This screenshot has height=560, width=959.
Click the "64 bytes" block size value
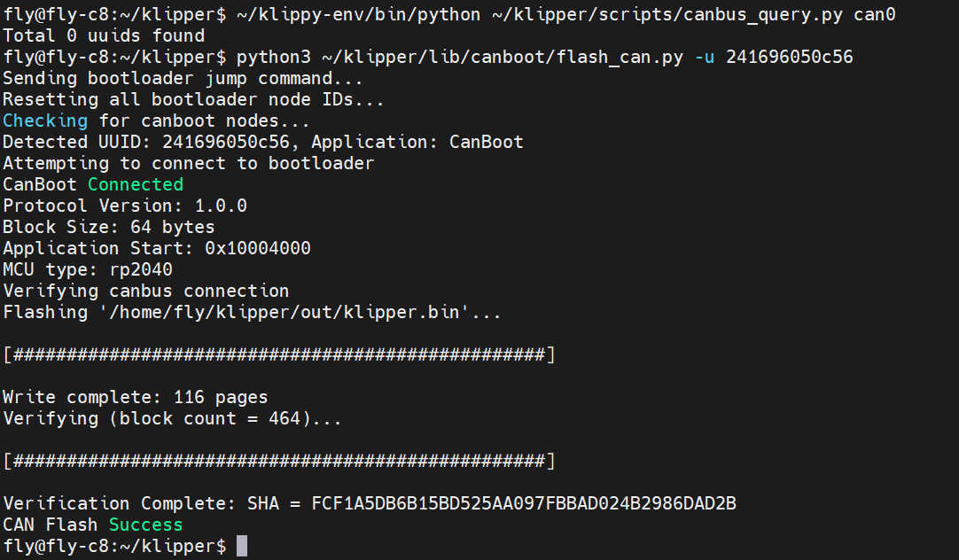173,227
